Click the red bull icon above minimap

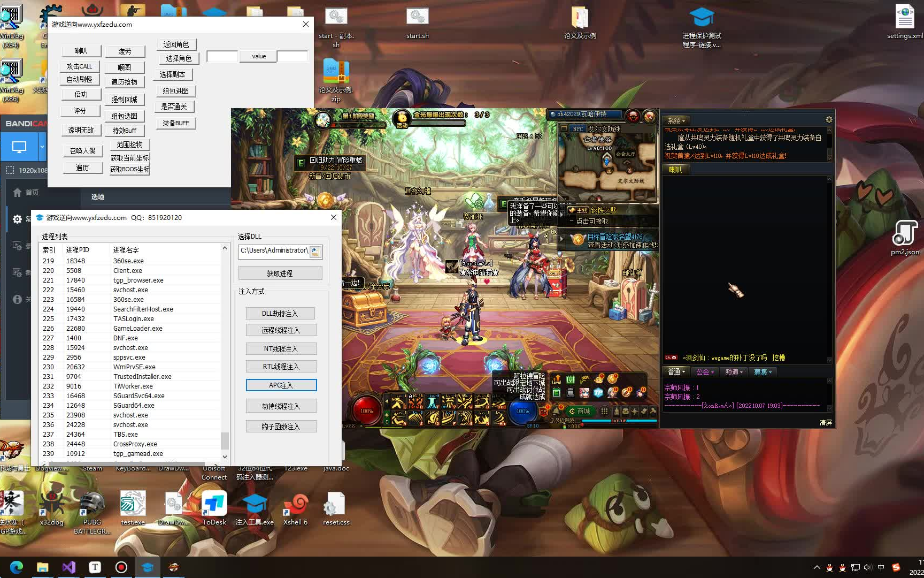point(633,116)
